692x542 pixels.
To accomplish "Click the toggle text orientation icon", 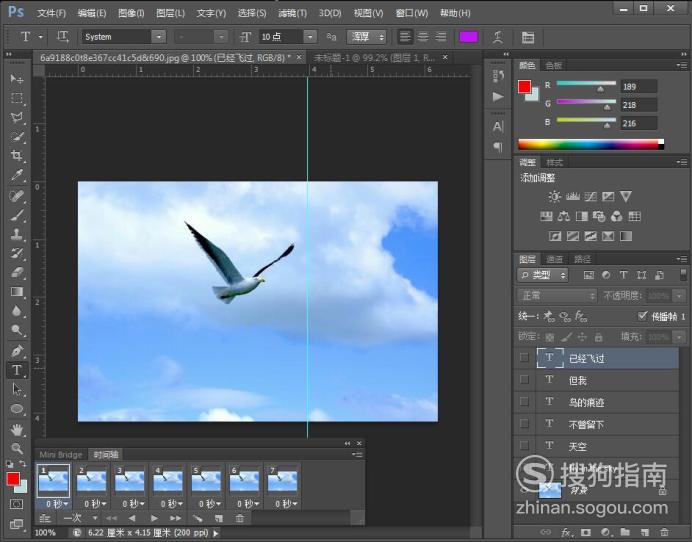I will coord(62,37).
